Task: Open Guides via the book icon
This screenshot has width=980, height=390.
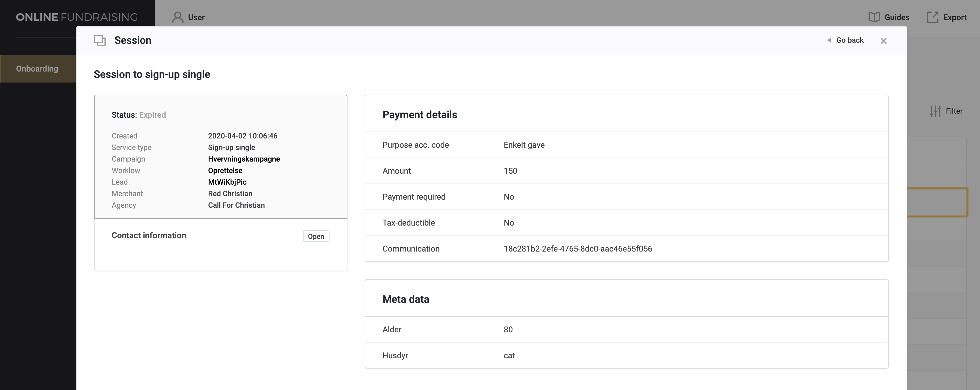Action: [874, 17]
